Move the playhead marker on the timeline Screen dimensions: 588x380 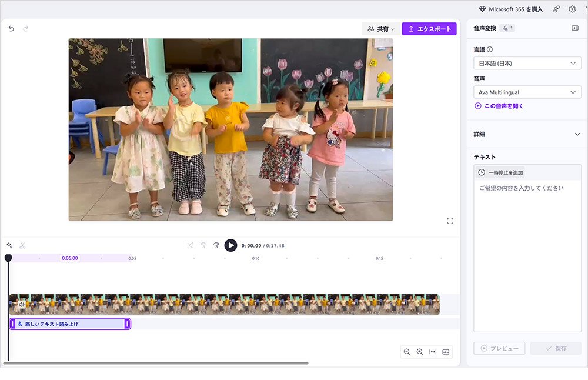pos(8,258)
